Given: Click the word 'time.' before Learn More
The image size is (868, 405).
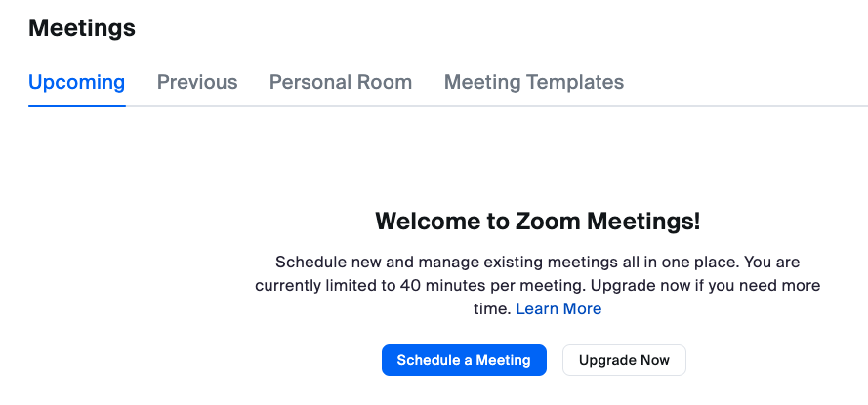Looking at the screenshot, I should click(492, 308).
